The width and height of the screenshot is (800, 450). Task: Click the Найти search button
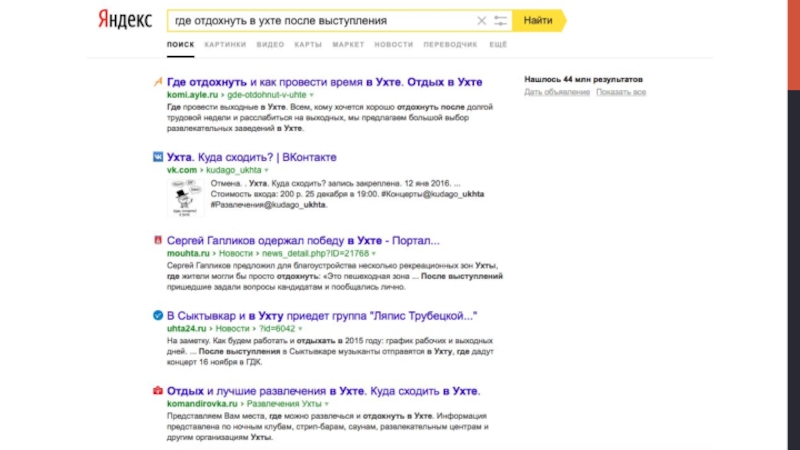[x=539, y=20]
